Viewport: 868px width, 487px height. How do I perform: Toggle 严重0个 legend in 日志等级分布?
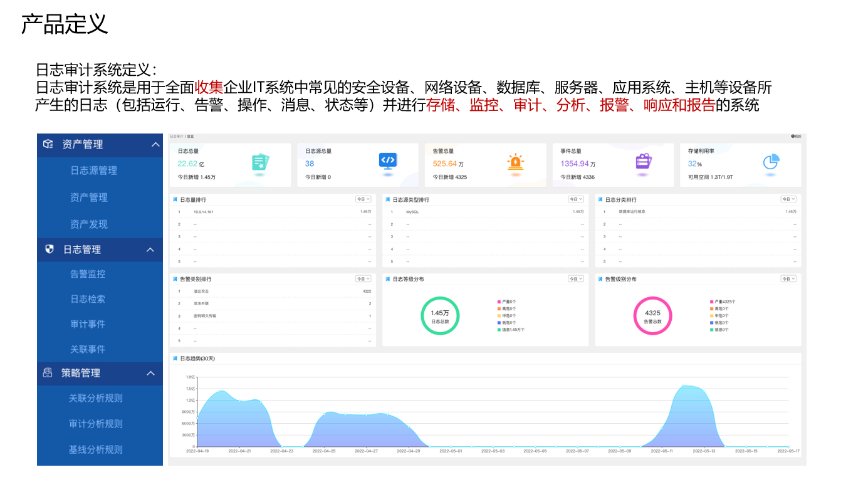tap(506, 301)
